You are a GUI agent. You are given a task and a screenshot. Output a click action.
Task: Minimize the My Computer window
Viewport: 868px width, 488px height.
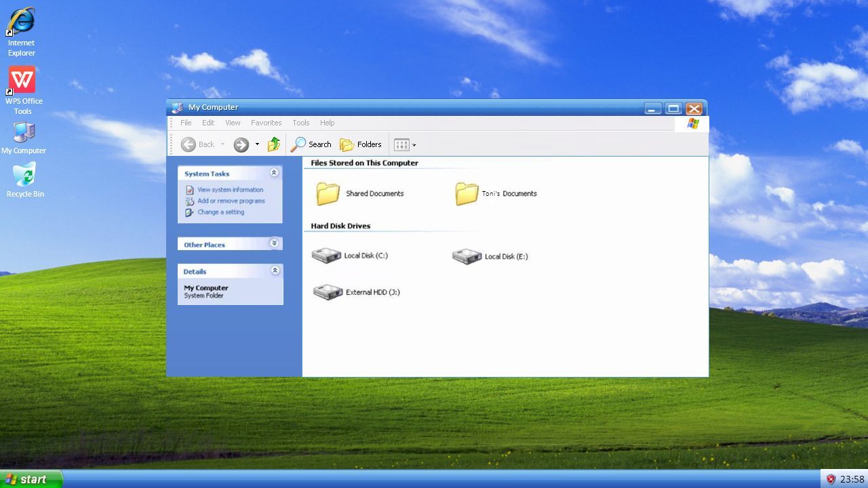(653, 108)
